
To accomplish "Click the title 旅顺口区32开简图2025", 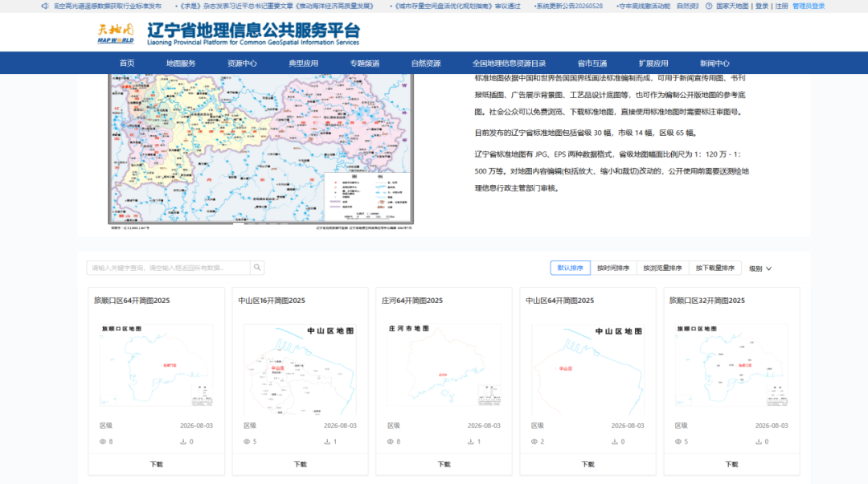I will (x=707, y=301).
